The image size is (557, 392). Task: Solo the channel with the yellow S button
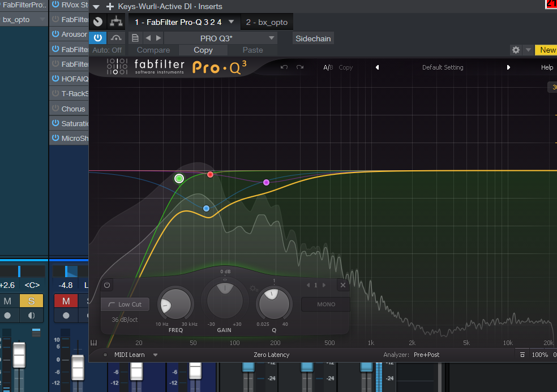[x=31, y=301]
